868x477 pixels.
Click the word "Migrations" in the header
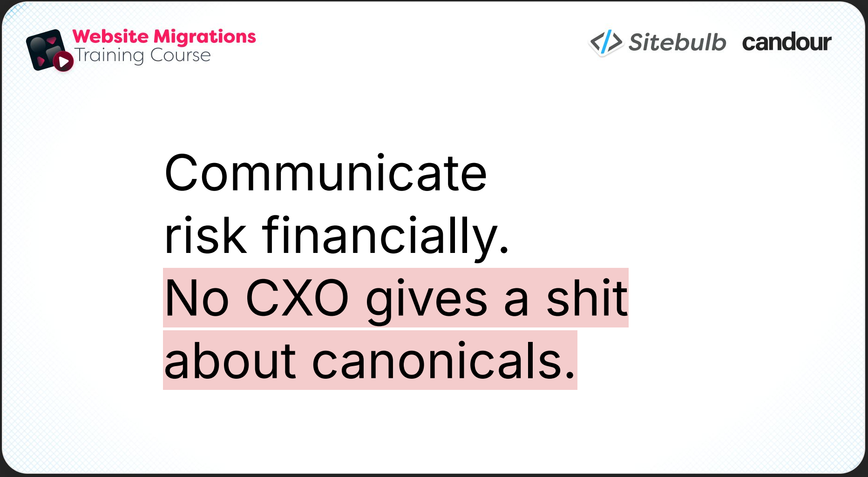[x=204, y=36]
